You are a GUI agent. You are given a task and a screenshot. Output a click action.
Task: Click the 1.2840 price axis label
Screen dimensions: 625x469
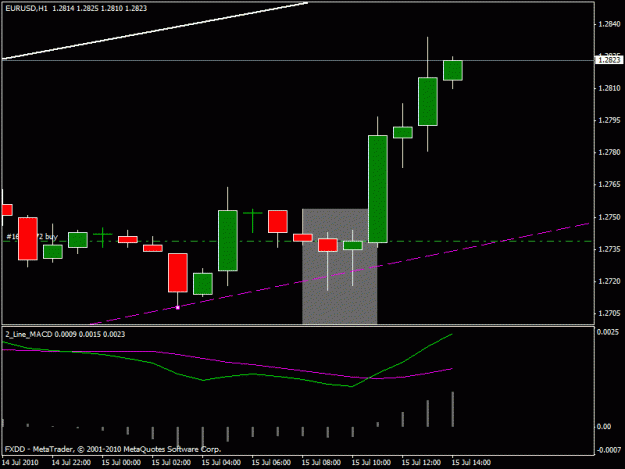point(609,24)
